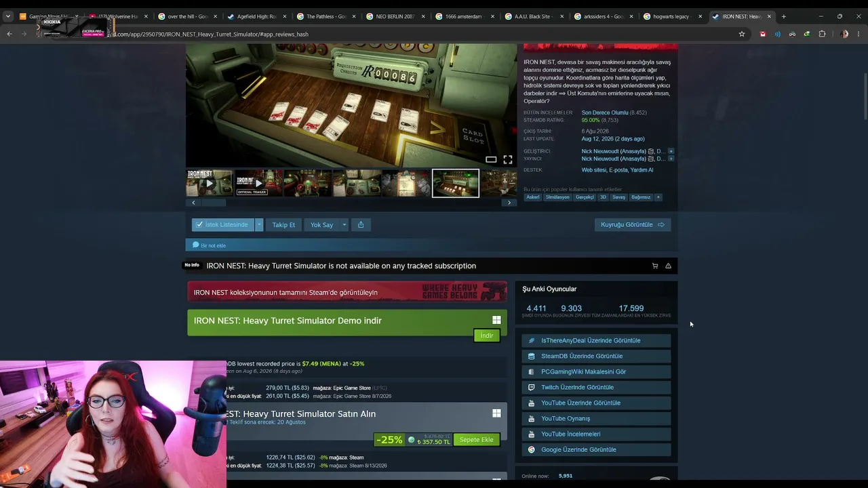The image size is (868, 488).
Task: Open YouTube İncelemeleri link
Action: click(x=596, y=434)
